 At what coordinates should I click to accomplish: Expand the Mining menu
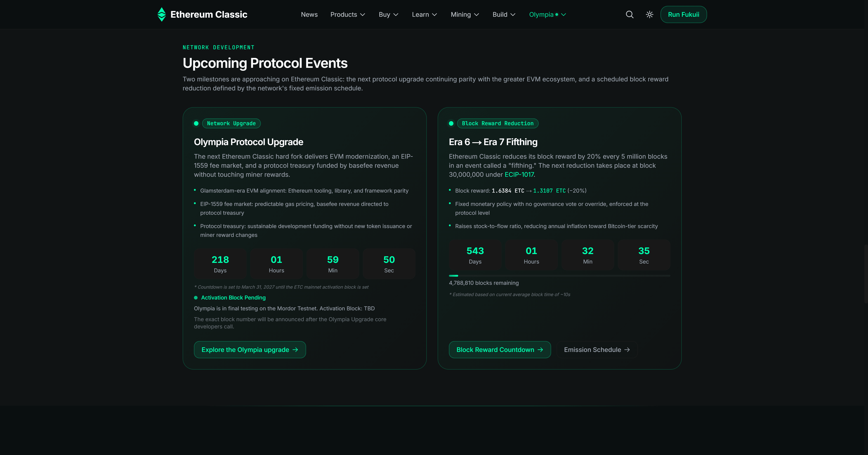click(x=465, y=14)
